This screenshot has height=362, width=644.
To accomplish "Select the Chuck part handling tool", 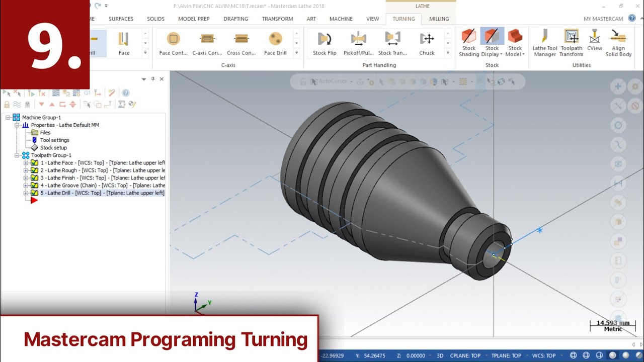I will pos(427,43).
